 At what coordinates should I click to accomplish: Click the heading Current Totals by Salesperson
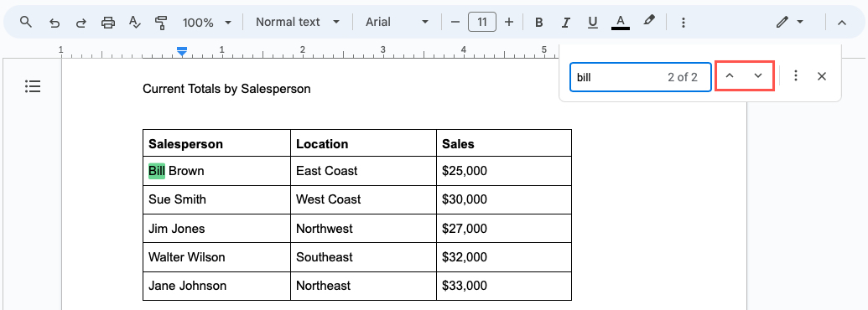pyautogui.click(x=226, y=89)
